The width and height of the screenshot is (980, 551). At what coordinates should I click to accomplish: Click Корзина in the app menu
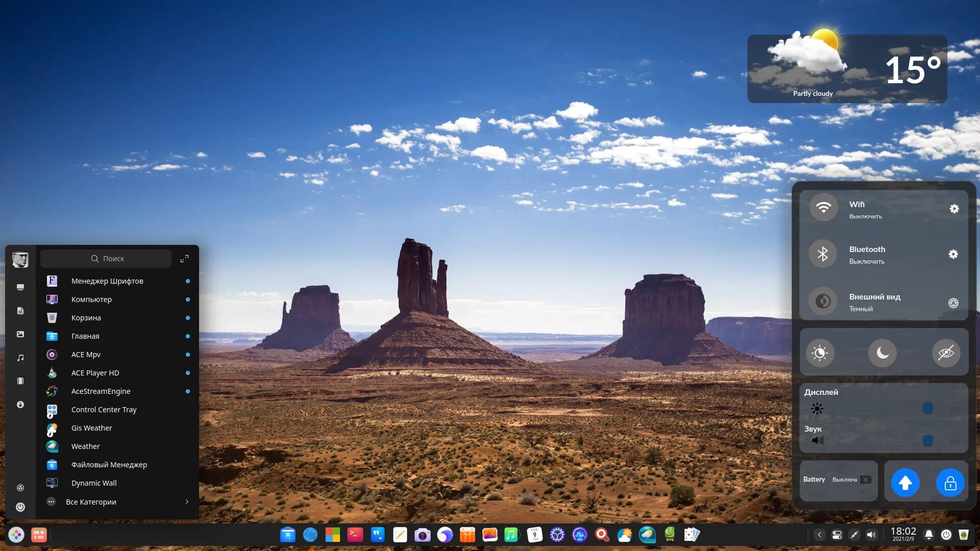tap(85, 317)
